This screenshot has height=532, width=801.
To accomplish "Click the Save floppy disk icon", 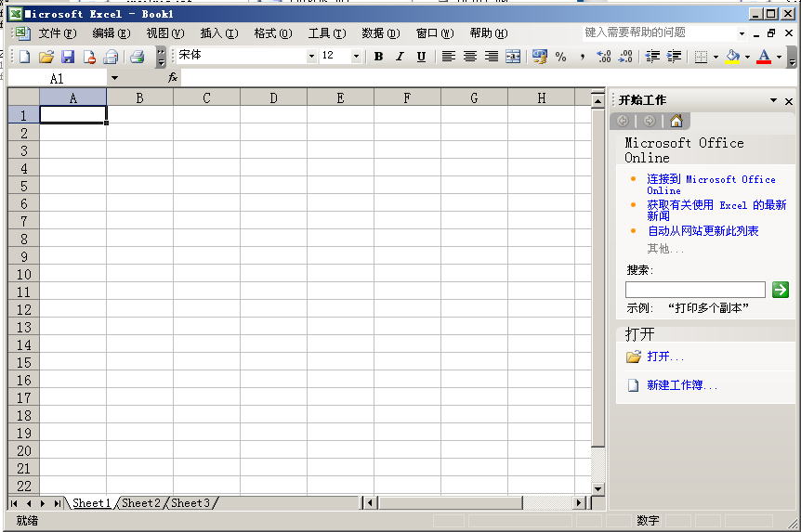I will coord(68,57).
